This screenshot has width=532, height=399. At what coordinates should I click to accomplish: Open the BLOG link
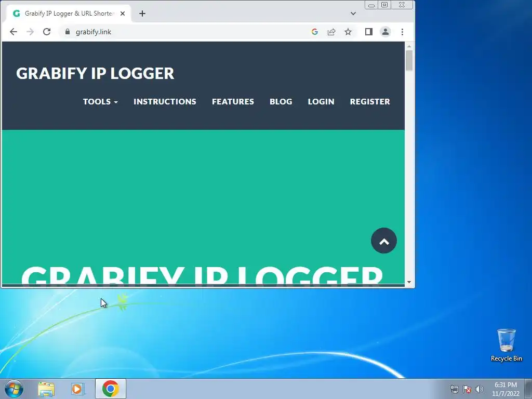(281, 102)
